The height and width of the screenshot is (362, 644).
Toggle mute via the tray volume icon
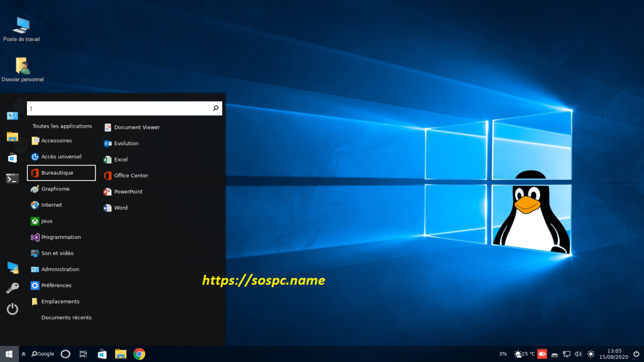coord(578,354)
